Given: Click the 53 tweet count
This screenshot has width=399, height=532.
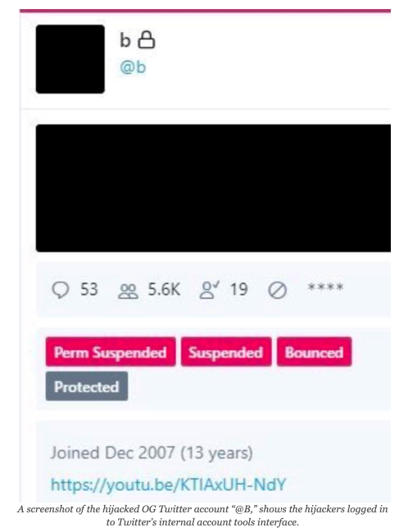Looking at the screenshot, I should [89, 290].
